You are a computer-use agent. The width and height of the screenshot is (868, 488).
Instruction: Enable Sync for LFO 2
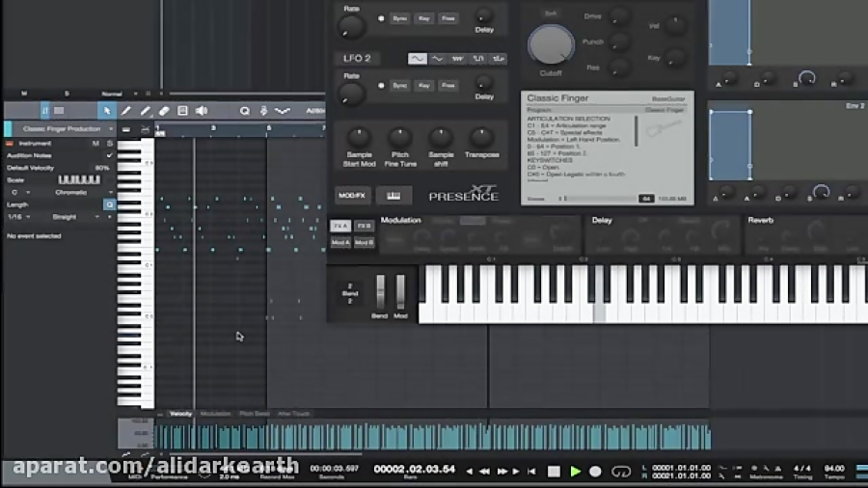(x=399, y=85)
